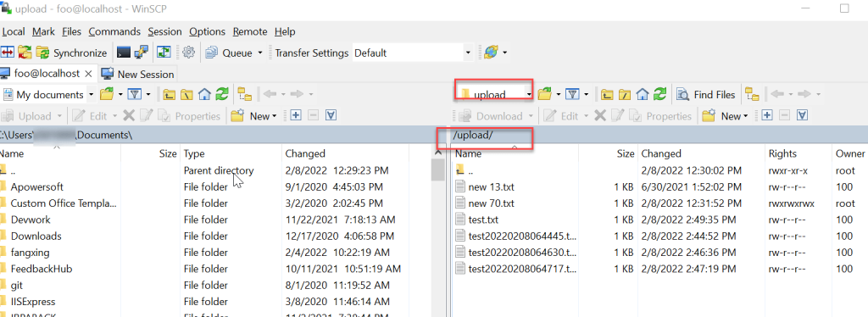The image size is (868, 317).
Task: Expand the globe icon dropdown arrow
Action: (x=504, y=53)
